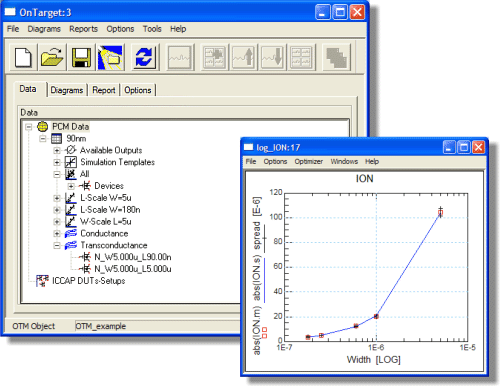Click the New document toolbar icon
Screen dimensions: 501x387
point(23,57)
